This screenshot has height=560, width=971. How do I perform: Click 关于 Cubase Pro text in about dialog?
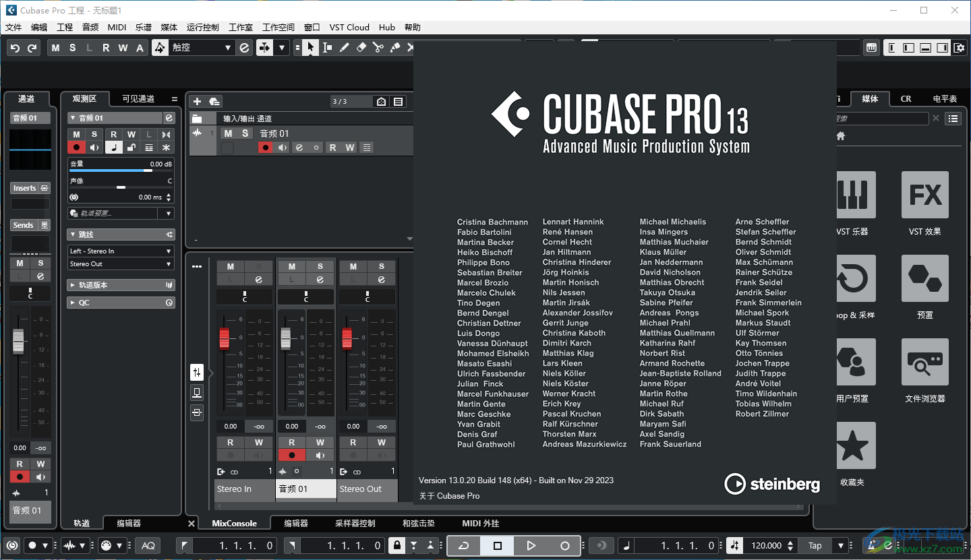449,496
